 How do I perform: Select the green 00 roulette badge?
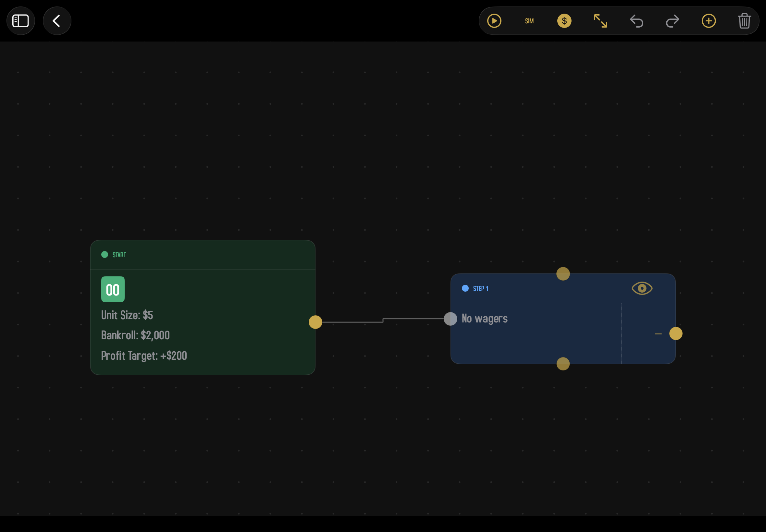click(113, 289)
